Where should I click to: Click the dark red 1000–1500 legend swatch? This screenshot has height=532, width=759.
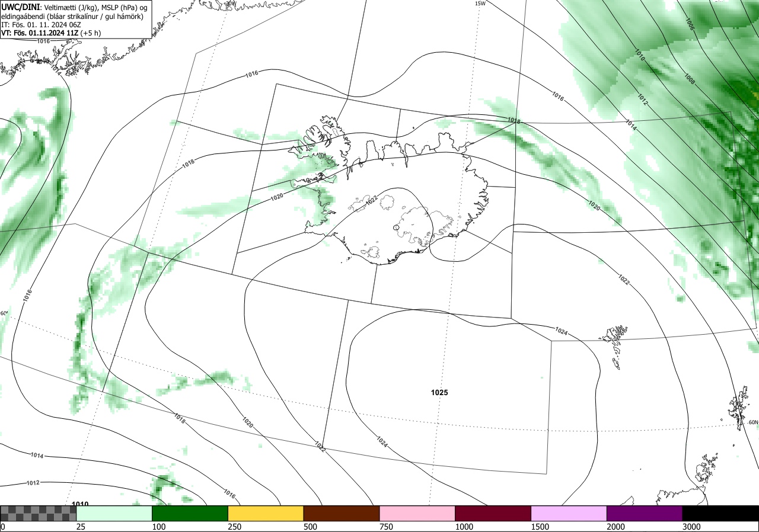[493, 513]
